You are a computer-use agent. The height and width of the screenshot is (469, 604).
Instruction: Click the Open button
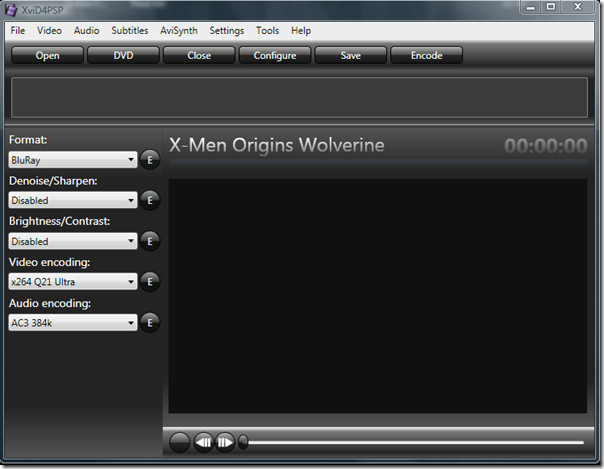(47, 55)
